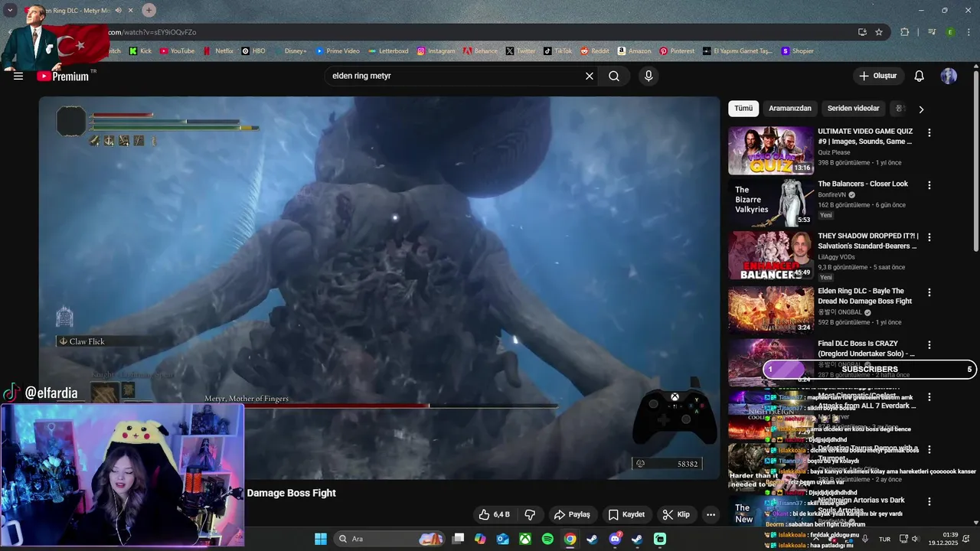Show next filter chips with arrow
Screen dimensions: 980x551
click(x=921, y=109)
